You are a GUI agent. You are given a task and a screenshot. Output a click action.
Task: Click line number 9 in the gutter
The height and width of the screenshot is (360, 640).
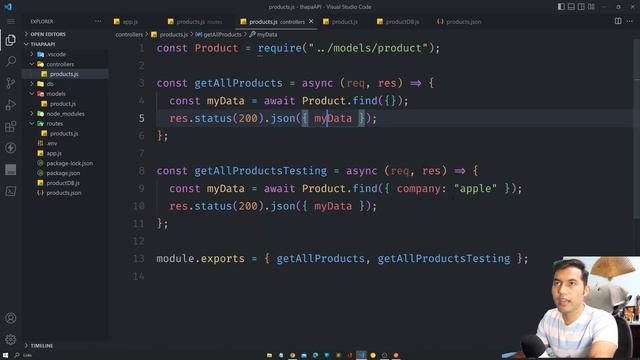[x=141, y=189]
